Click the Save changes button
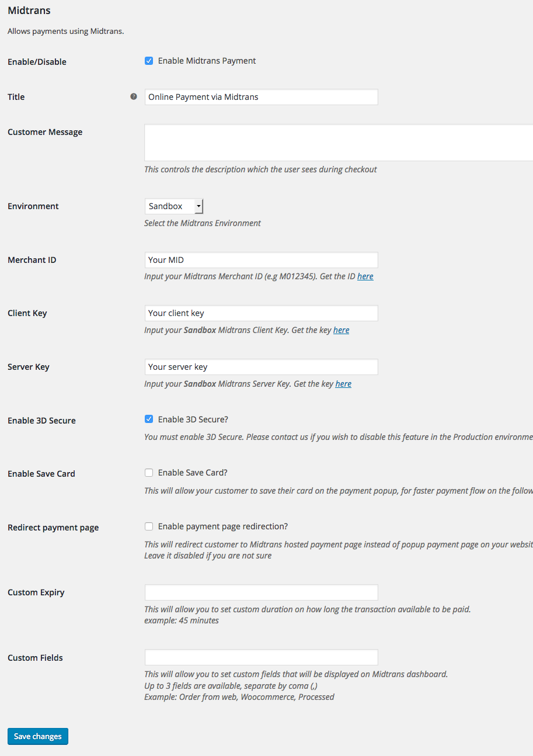This screenshot has width=533, height=756. 38,736
